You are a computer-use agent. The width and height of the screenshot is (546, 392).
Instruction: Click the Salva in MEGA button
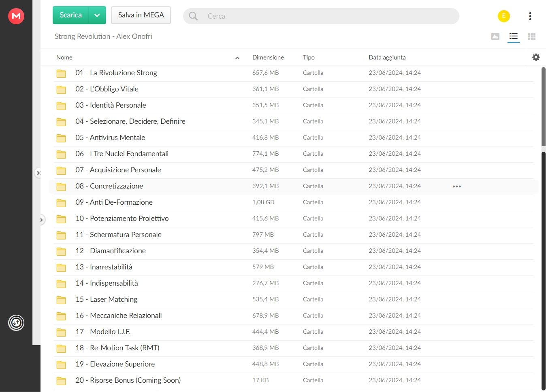coord(141,15)
